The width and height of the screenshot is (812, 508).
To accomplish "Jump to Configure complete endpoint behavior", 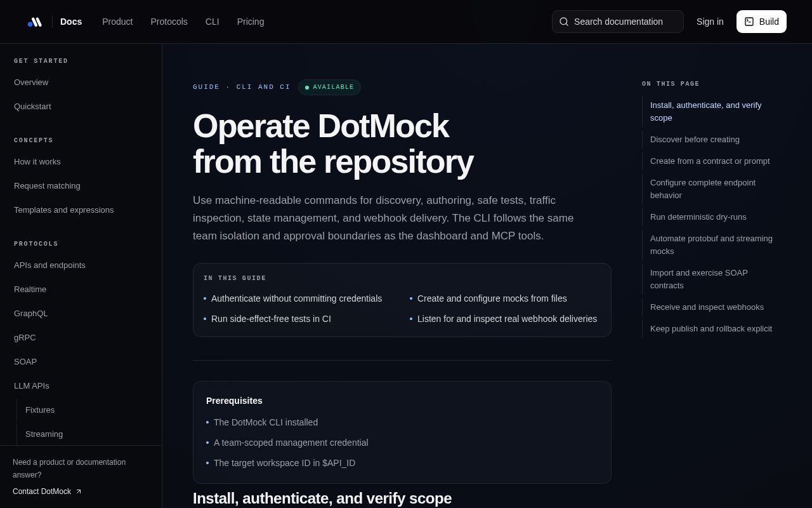I will tap(710, 189).
